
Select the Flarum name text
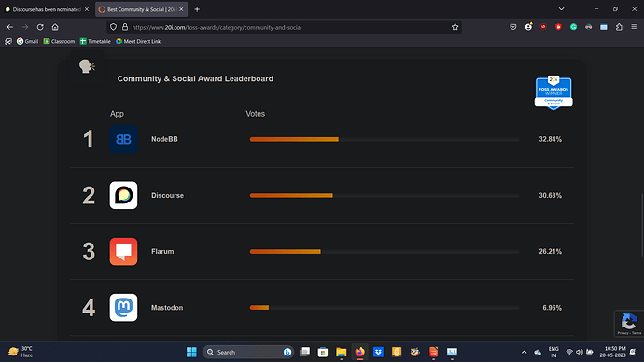point(162,252)
